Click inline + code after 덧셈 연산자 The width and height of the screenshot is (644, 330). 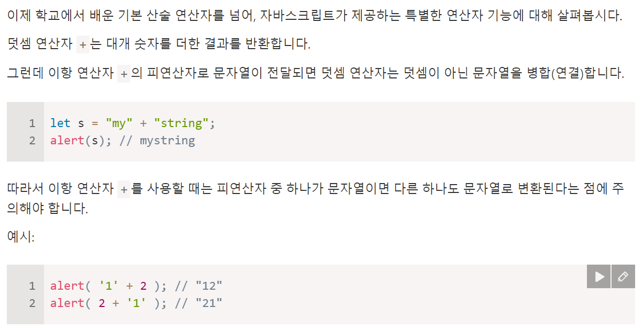pos(83,45)
